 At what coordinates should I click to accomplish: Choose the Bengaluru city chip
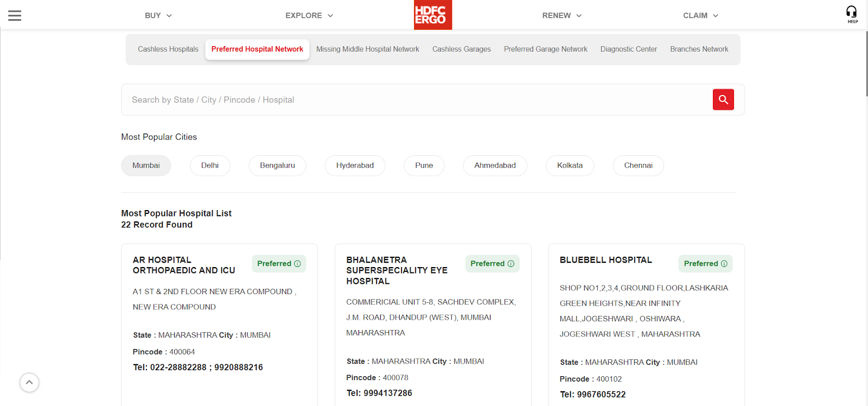pyautogui.click(x=277, y=166)
